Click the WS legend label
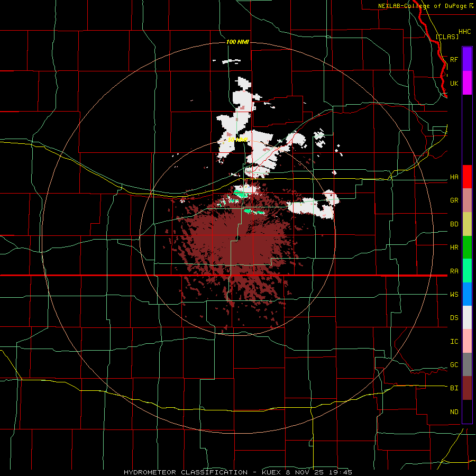Viewport: 476px width, 476px height. pyautogui.click(x=454, y=295)
